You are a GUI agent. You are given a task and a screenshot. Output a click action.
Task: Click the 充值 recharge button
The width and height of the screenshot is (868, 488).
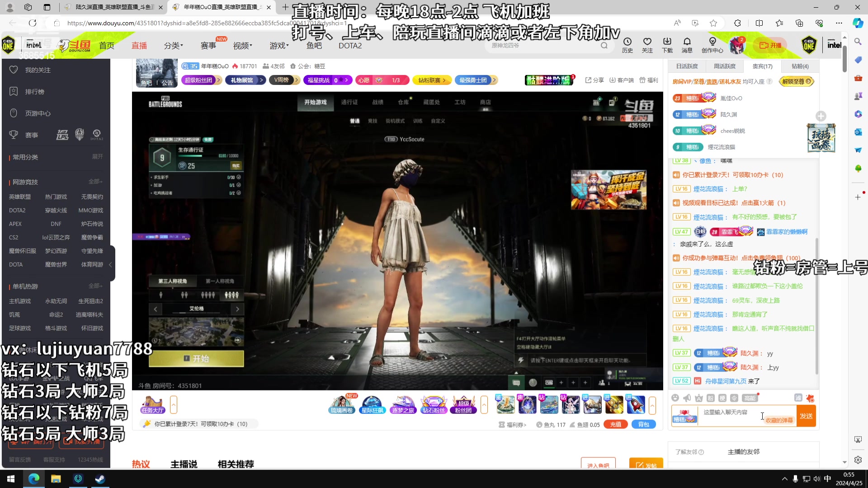[616, 424]
